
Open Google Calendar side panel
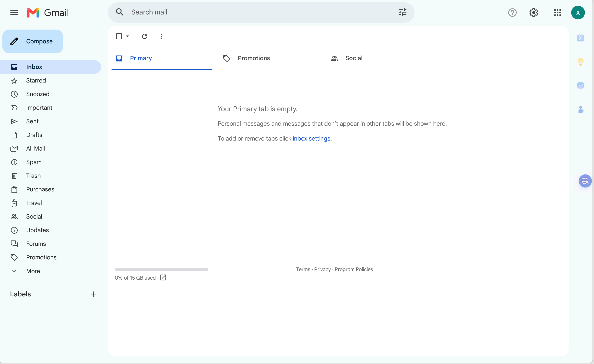581,38
